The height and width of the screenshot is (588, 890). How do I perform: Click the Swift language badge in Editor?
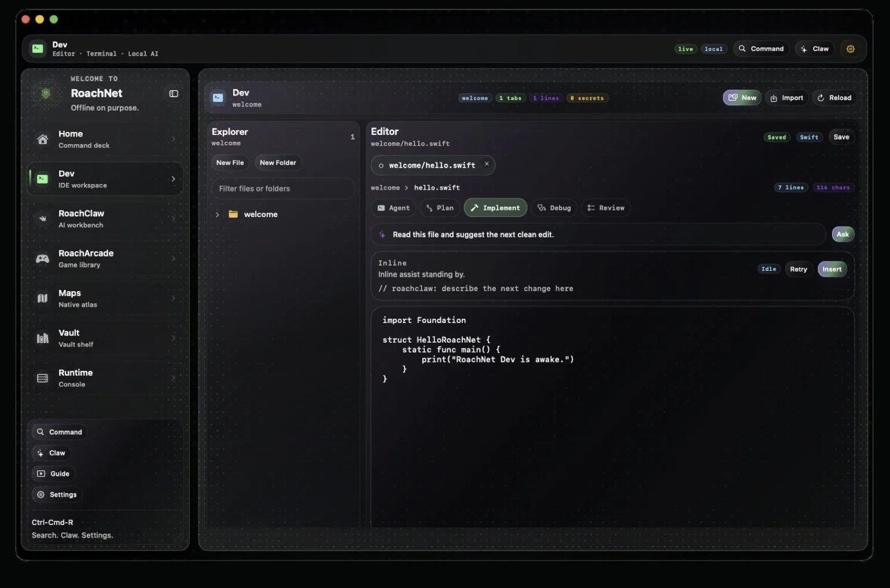pos(809,137)
